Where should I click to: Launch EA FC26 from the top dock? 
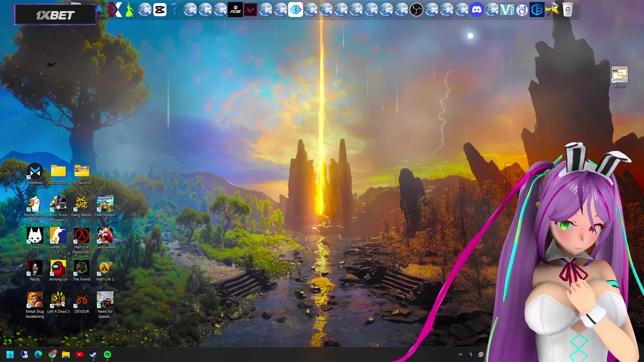coord(235,9)
